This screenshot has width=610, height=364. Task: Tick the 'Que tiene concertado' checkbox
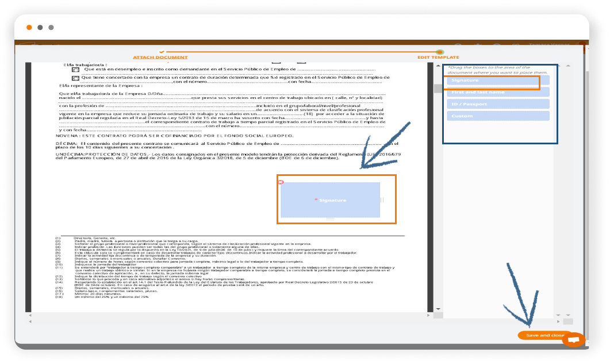pyautogui.click(x=75, y=77)
